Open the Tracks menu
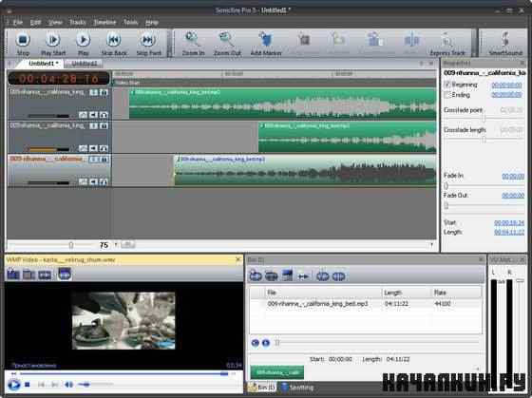Image resolution: width=532 pixels, height=398 pixels. coord(78,23)
